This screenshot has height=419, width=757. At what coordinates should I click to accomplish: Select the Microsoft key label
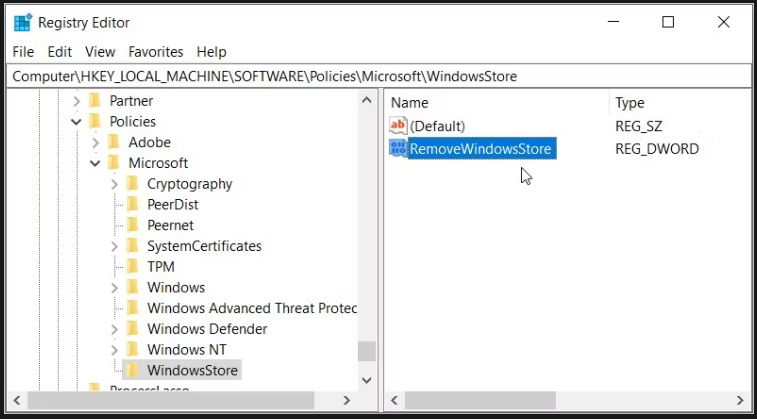coord(158,163)
